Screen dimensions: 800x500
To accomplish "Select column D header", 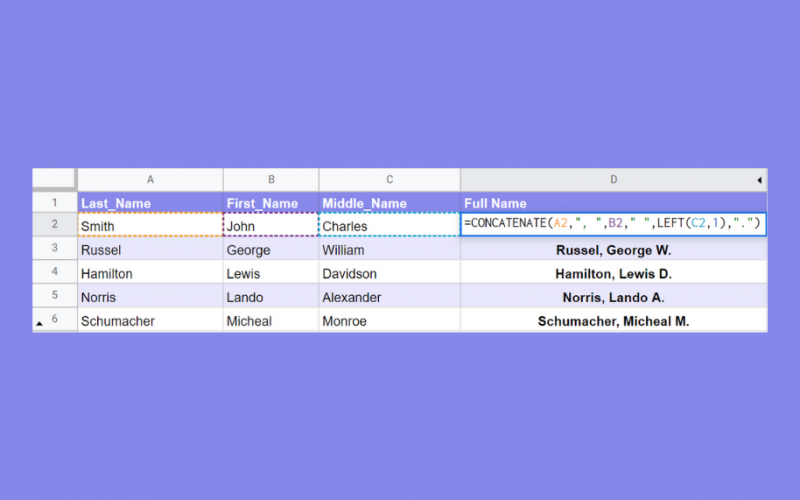I will click(613, 180).
